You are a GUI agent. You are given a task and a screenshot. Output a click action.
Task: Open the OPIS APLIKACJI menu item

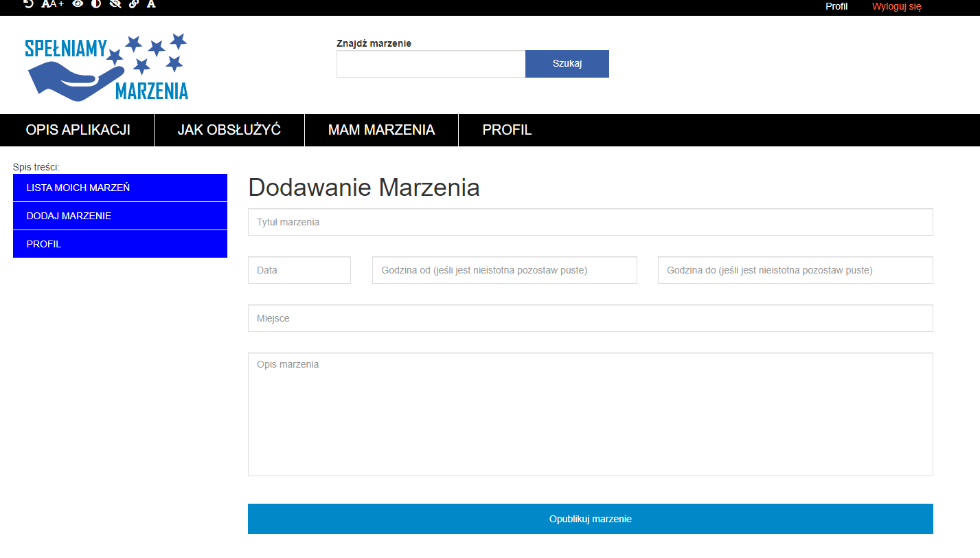point(78,130)
